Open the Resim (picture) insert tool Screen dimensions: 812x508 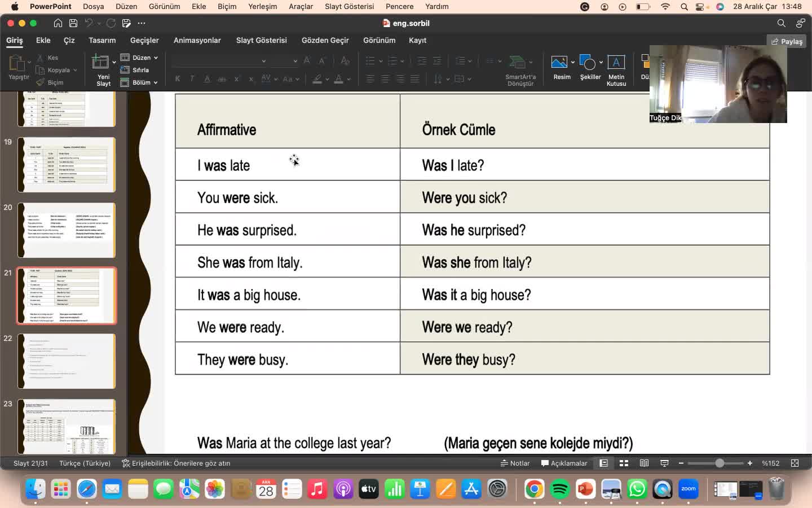[559, 62]
